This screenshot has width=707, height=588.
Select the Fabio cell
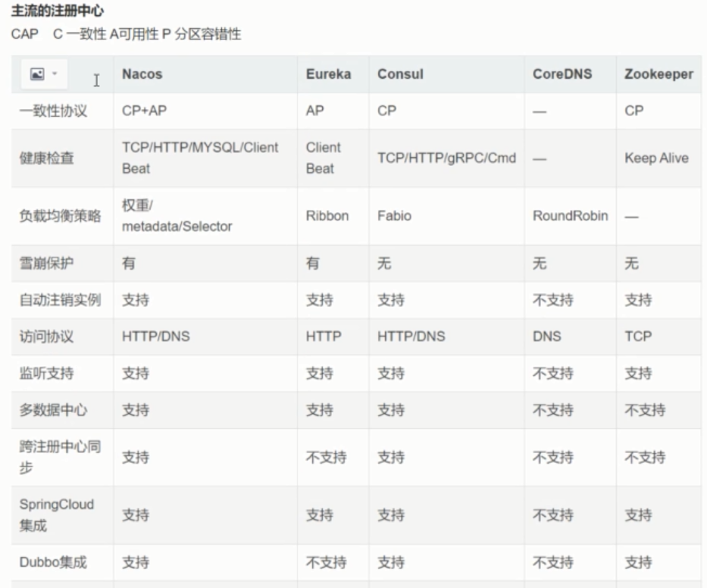coord(394,216)
